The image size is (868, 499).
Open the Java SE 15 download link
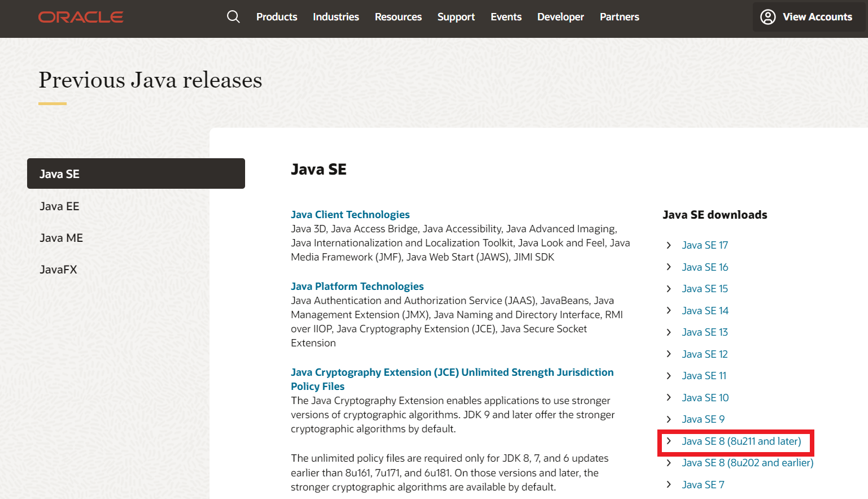pos(705,289)
